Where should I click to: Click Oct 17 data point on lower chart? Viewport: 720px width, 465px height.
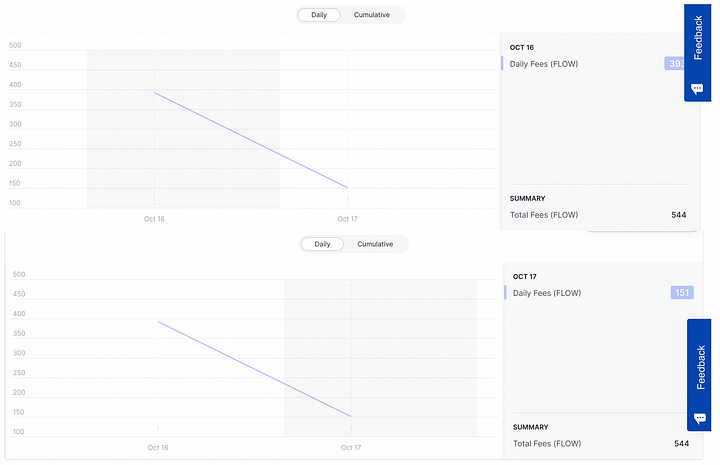351,416
